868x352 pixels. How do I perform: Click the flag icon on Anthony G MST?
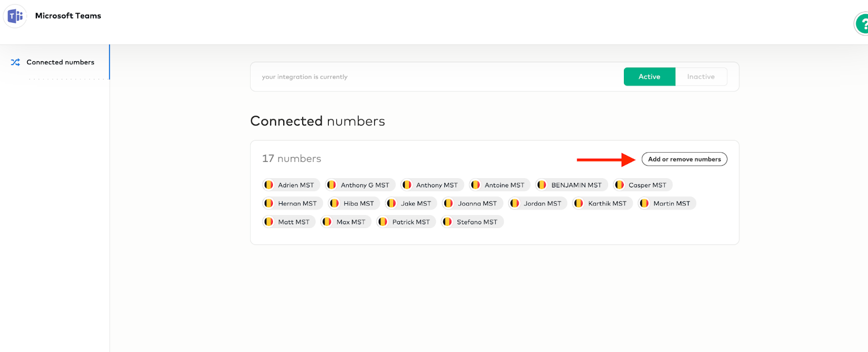tap(331, 185)
